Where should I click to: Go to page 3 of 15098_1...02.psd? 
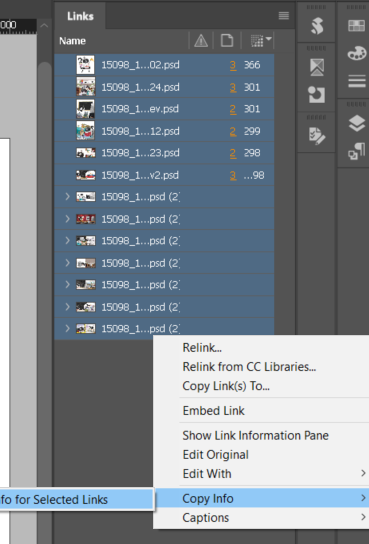tap(233, 65)
